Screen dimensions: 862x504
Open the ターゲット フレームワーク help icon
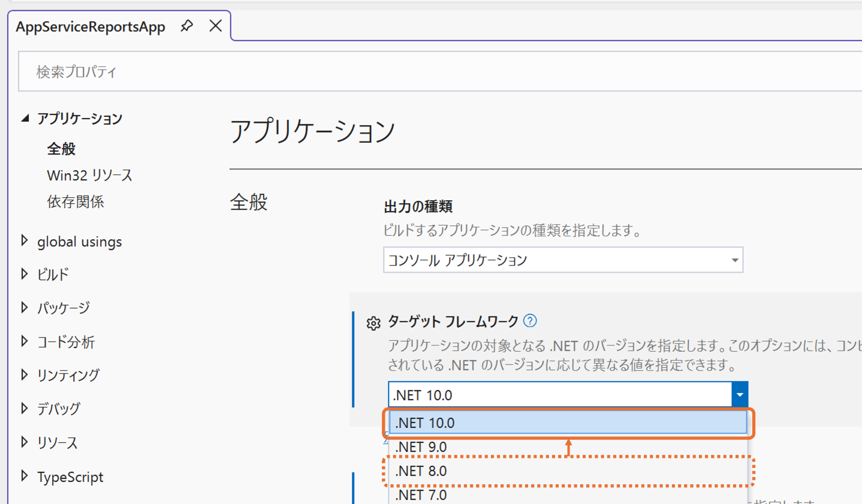530,321
